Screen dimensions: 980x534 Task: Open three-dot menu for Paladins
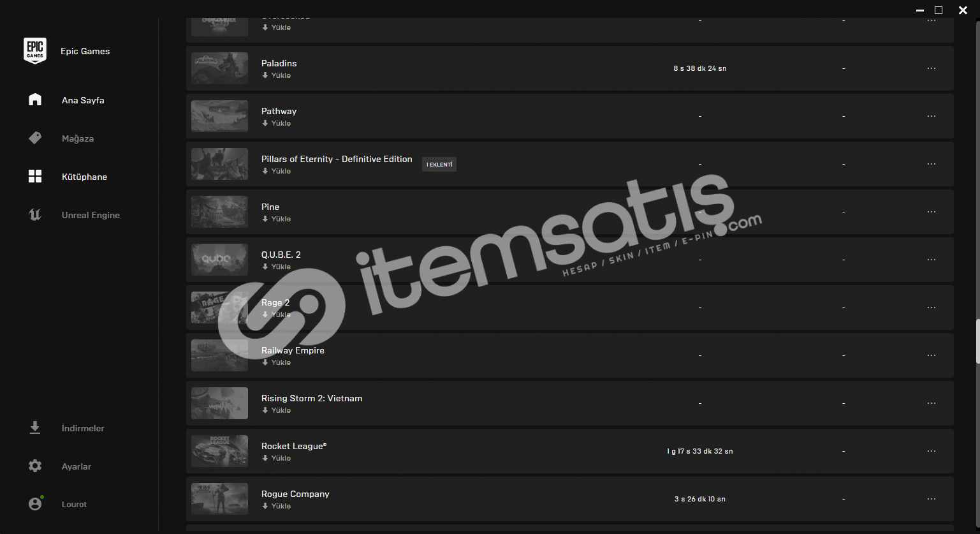click(932, 68)
